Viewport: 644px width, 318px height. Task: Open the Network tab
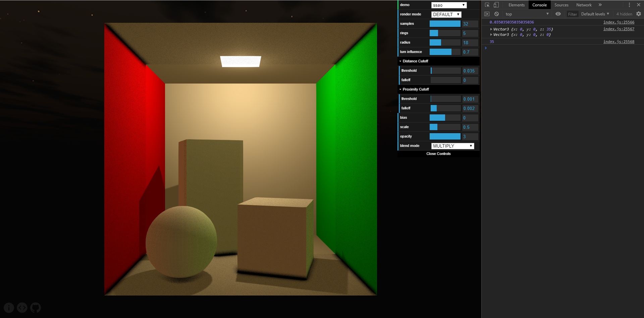(584, 5)
